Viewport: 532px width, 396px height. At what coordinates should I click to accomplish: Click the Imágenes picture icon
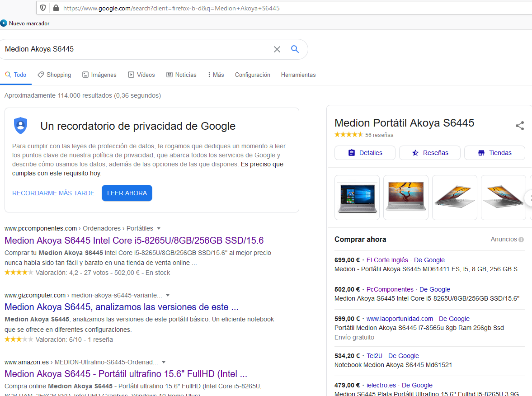(85, 75)
